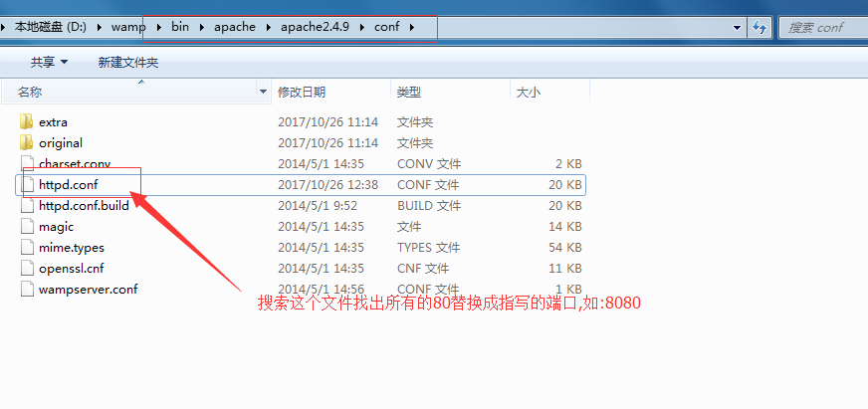Select the magic file name

[57, 227]
